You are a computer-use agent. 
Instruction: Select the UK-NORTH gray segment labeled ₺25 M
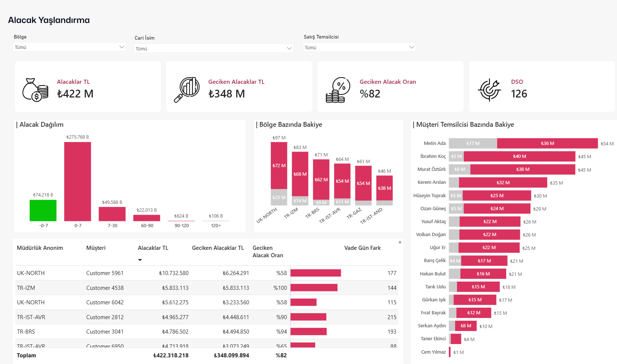[279, 198]
